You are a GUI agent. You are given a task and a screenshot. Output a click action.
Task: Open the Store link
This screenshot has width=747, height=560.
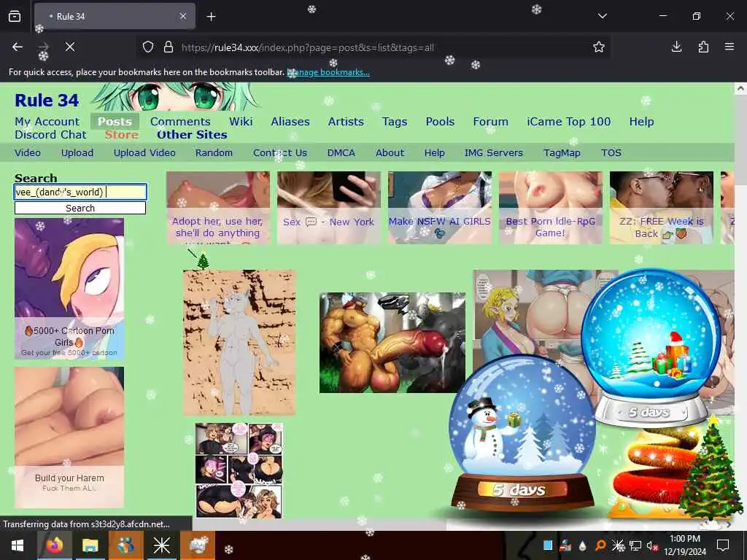click(122, 135)
